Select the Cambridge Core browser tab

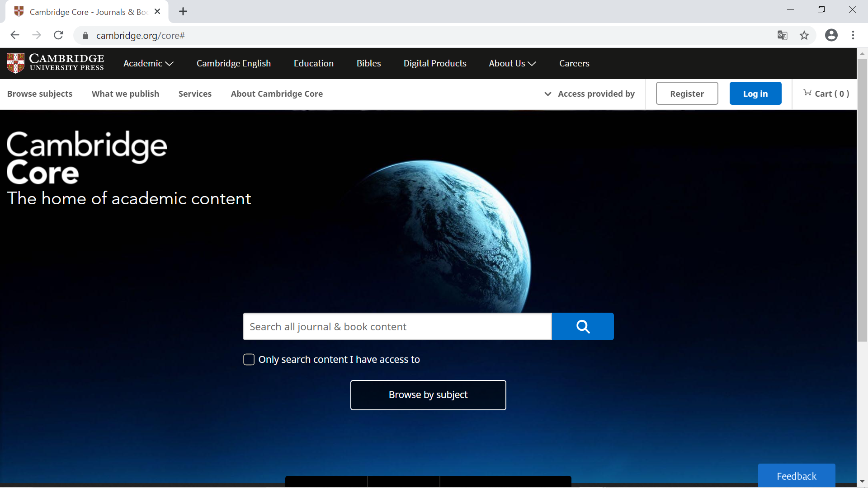pyautogui.click(x=86, y=12)
